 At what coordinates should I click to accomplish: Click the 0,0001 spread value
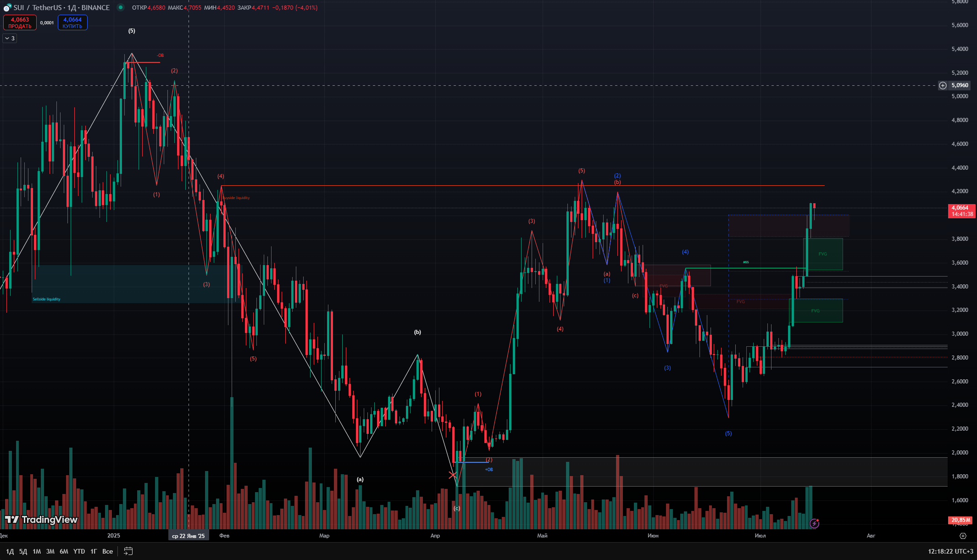click(x=47, y=22)
